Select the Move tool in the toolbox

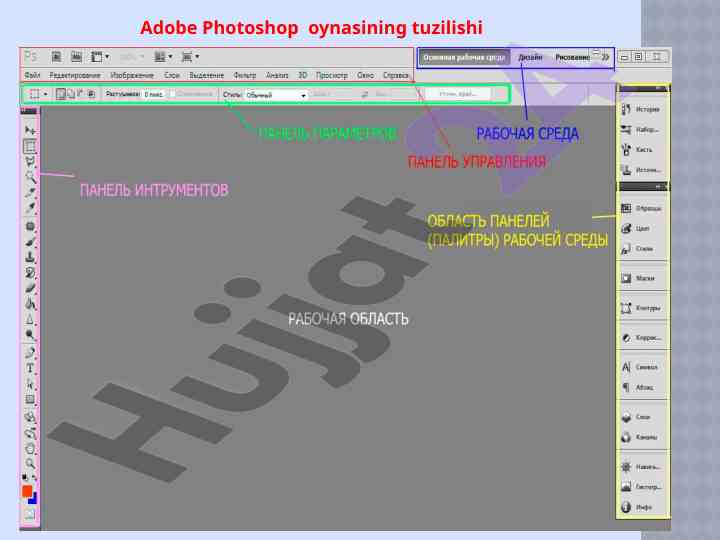tap(30, 130)
